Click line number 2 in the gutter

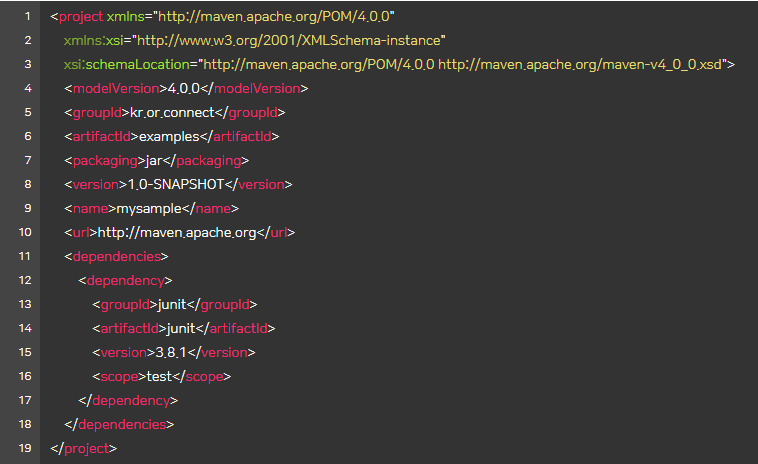point(28,40)
